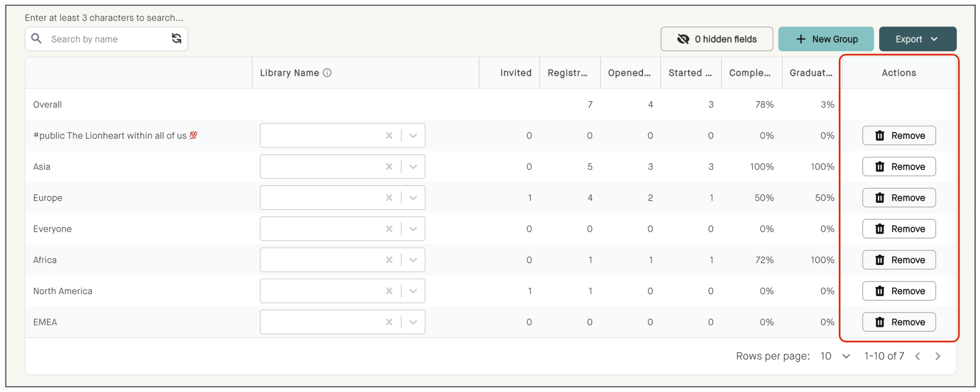Go to the next page of results
Image resolution: width=980 pixels, height=392 pixels.
point(938,356)
